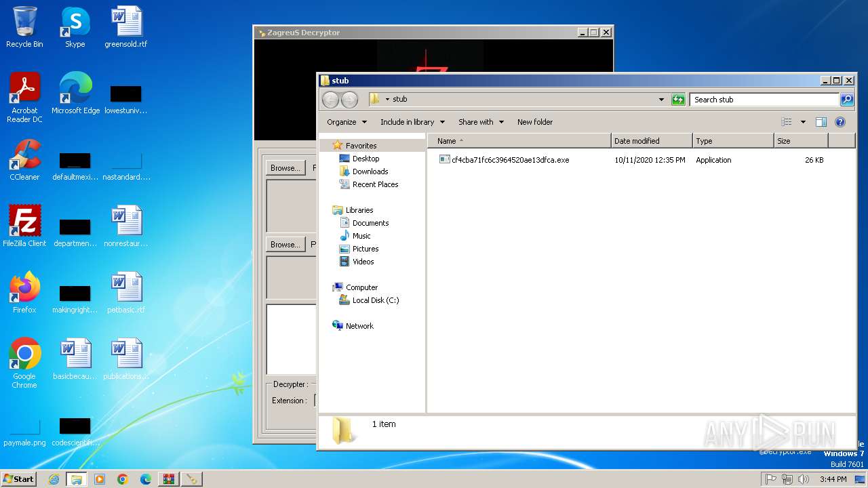Click first Browse button in ZagreuS Decryptor

pyautogui.click(x=285, y=168)
